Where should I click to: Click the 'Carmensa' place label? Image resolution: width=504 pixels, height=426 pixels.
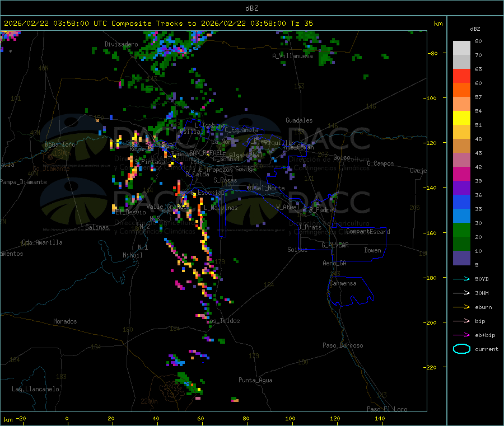click(343, 283)
